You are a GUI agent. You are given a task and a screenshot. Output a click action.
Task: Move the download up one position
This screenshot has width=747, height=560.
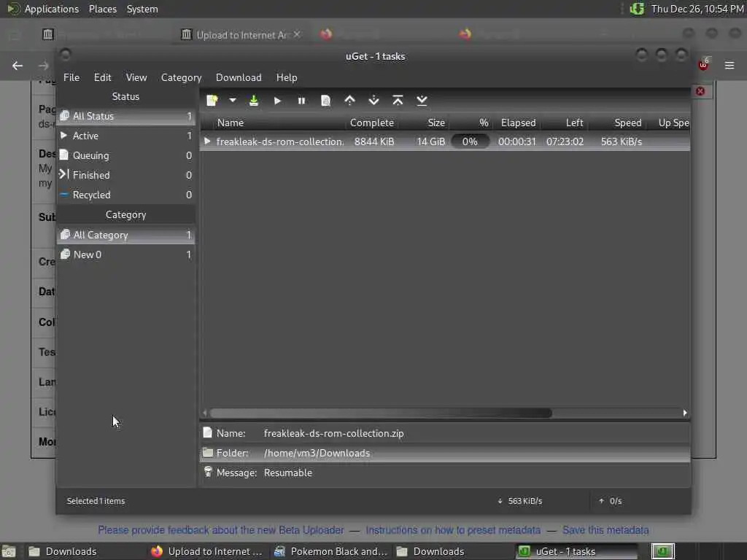[x=349, y=101]
